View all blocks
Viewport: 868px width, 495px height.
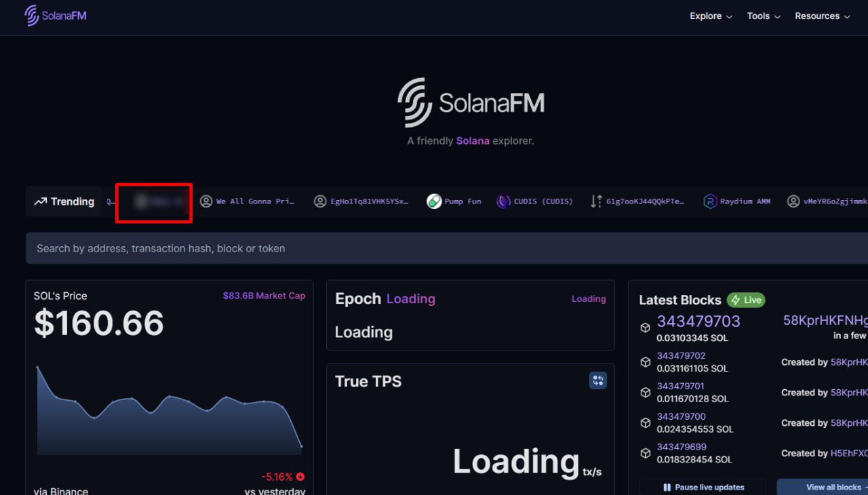tap(823, 487)
